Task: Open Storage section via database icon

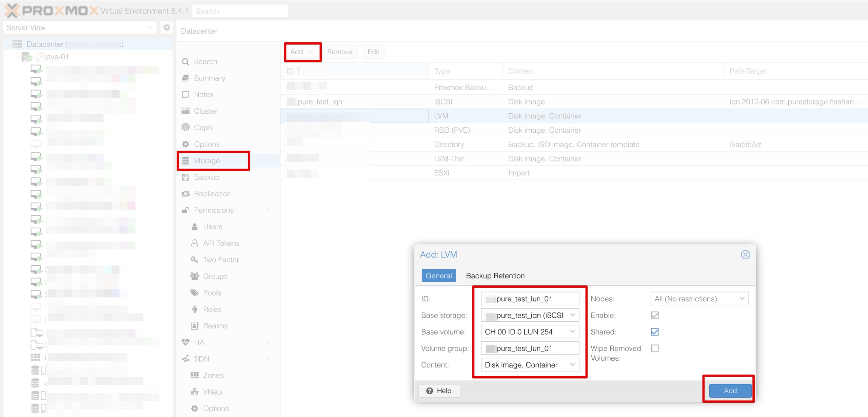Action: tap(185, 161)
